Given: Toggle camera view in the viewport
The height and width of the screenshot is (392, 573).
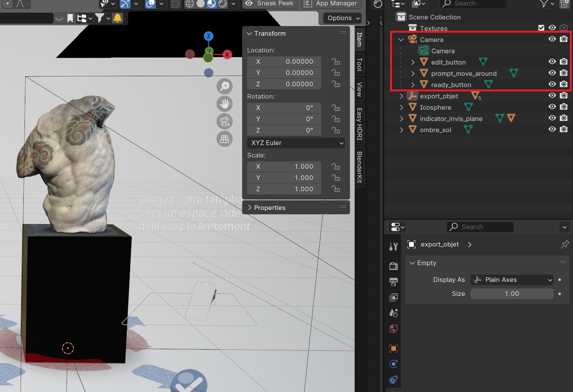Looking at the screenshot, I should pyautogui.click(x=225, y=121).
